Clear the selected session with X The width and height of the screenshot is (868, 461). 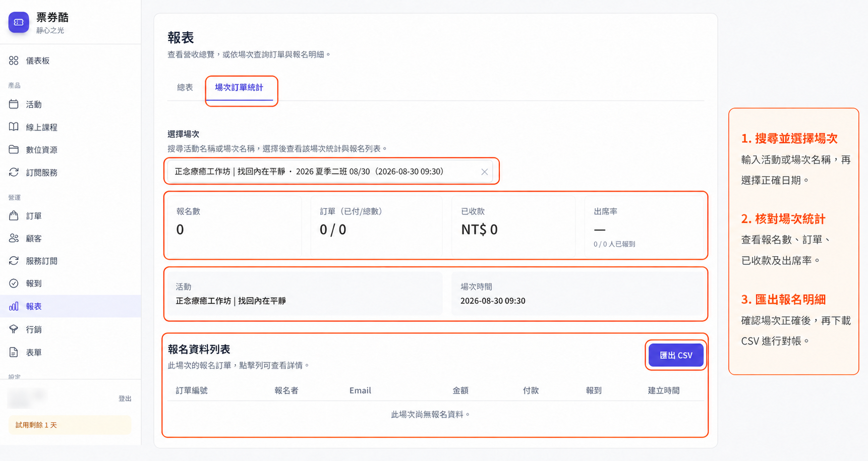484,172
